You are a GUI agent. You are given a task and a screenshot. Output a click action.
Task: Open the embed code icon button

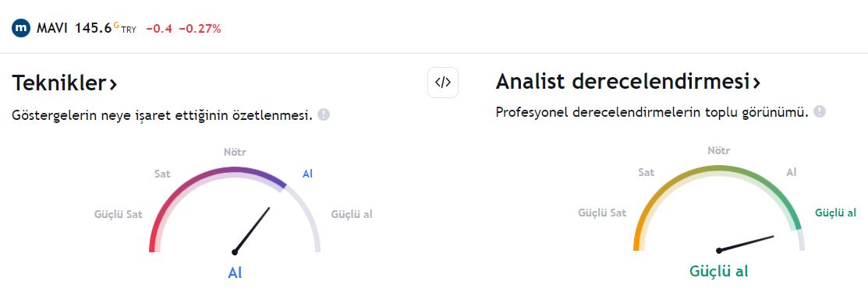443,83
